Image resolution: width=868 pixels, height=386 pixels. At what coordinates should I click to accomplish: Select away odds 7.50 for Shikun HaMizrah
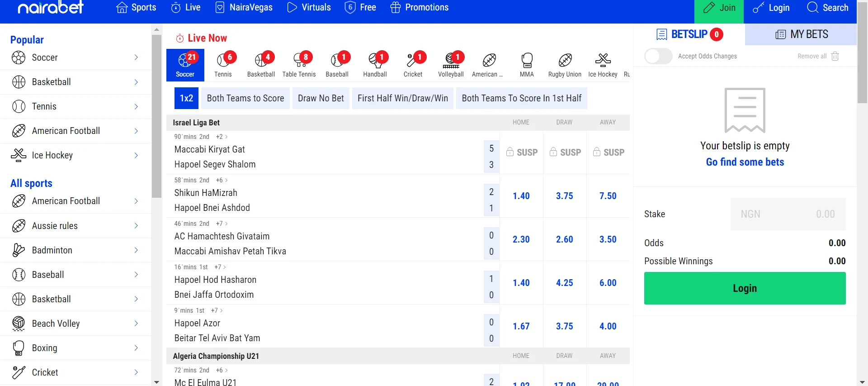point(608,196)
